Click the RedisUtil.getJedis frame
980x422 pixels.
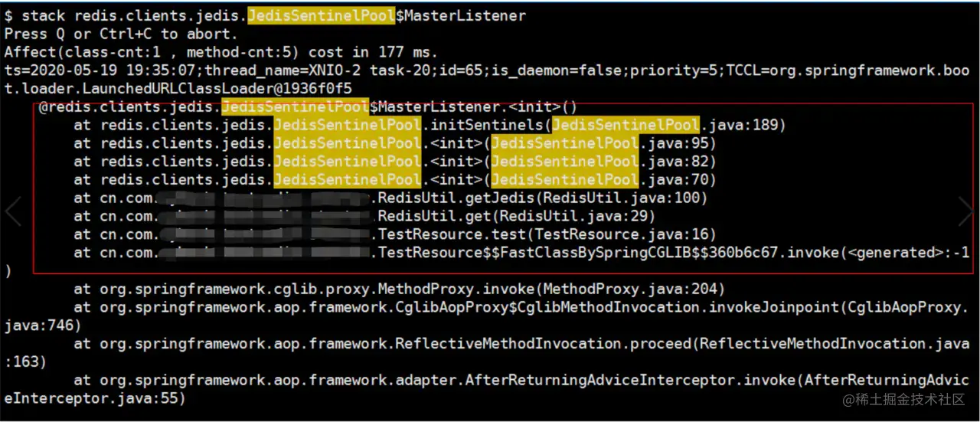click(390, 198)
